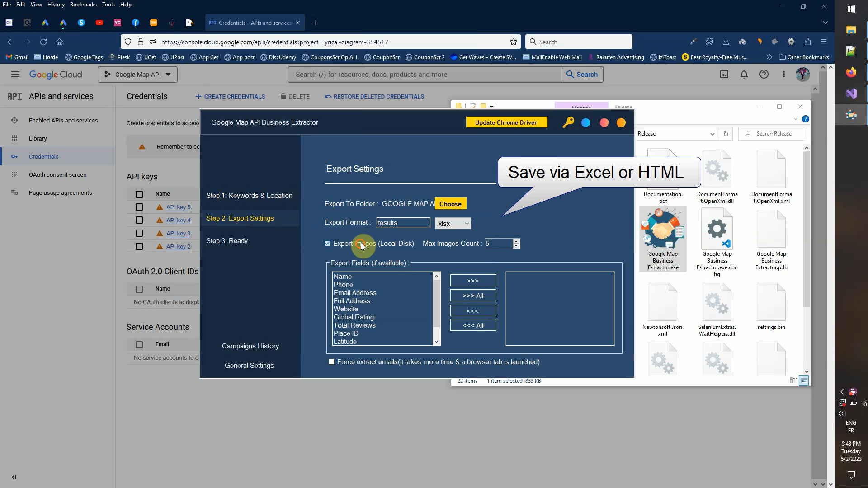This screenshot has width=868, height=488.
Task: Click the orange circle icon in the title bar
Action: (x=621, y=123)
